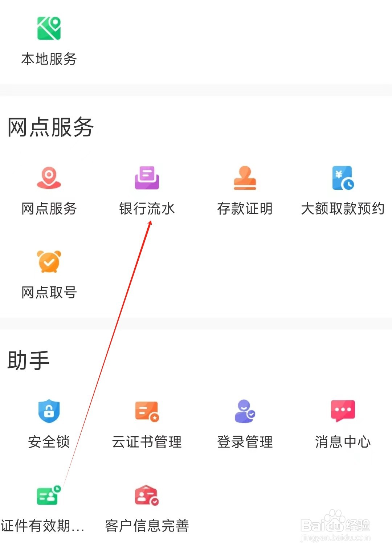The height and width of the screenshot is (551, 392).
Task: Tap the 网点取号 alarm clock icon
Action: pos(49,261)
